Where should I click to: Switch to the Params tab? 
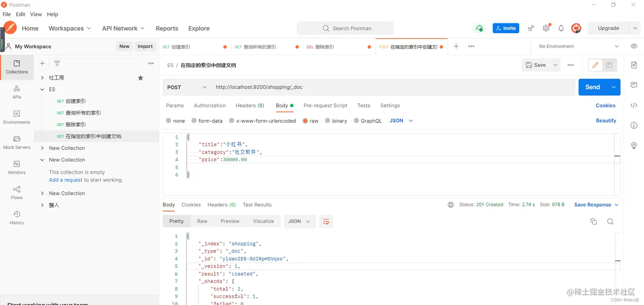175,105
